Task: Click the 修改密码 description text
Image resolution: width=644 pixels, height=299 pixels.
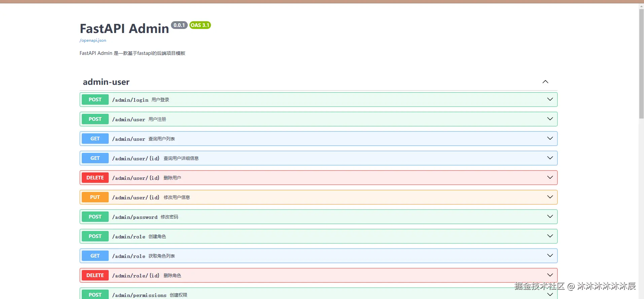Action: [x=170, y=217]
